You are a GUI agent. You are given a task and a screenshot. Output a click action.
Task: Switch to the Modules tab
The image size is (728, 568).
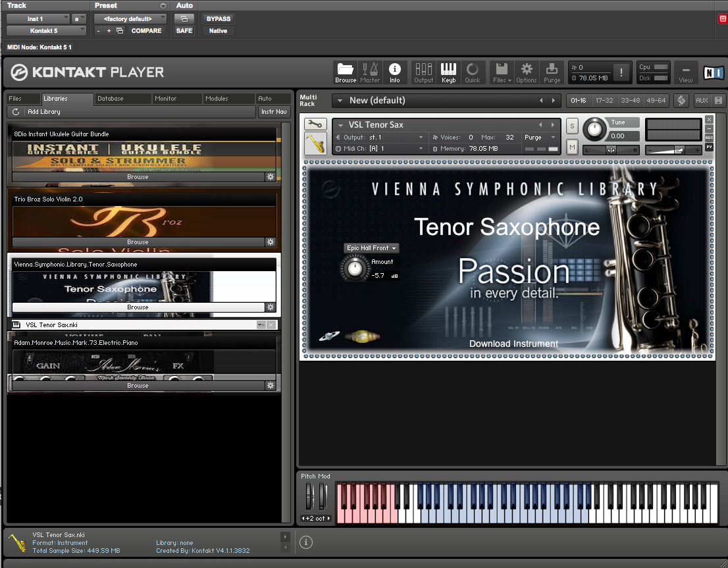[x=228, y=99]
